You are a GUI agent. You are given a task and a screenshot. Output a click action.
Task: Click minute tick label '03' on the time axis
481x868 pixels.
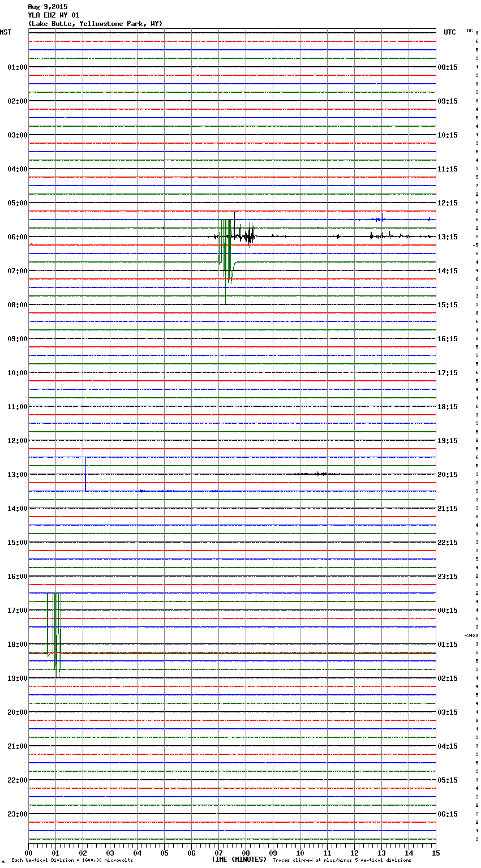(110, 853)
